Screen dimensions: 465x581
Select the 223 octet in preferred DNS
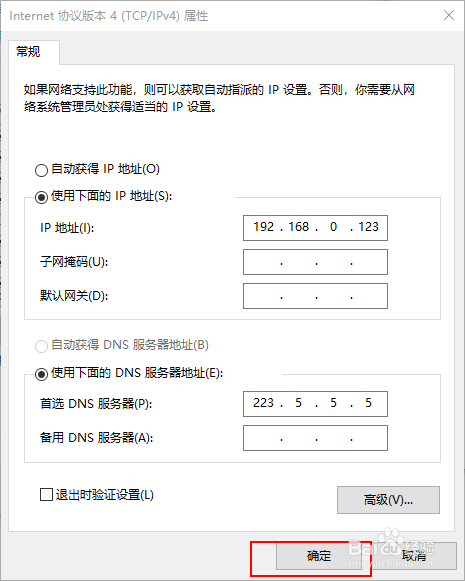pos(263,403)
